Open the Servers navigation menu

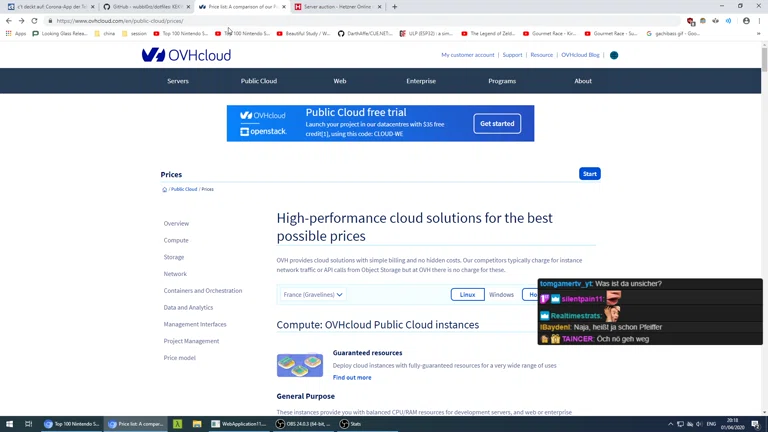(178, 81)
